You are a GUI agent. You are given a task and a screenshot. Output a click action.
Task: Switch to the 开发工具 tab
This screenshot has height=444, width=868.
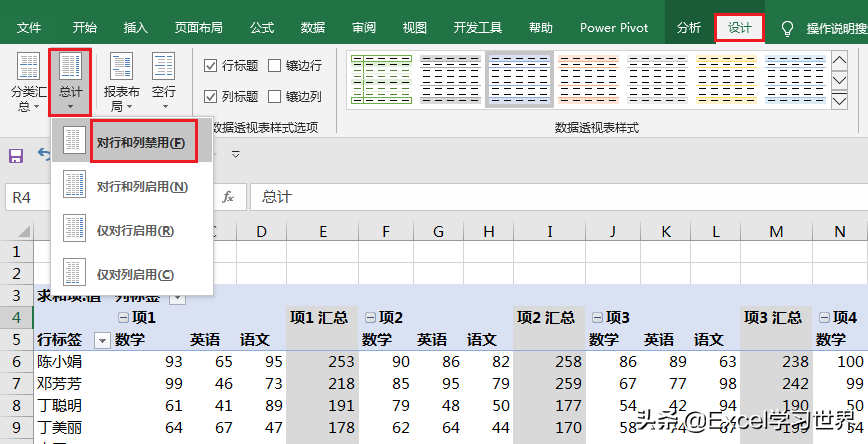(x=478, y=28)
